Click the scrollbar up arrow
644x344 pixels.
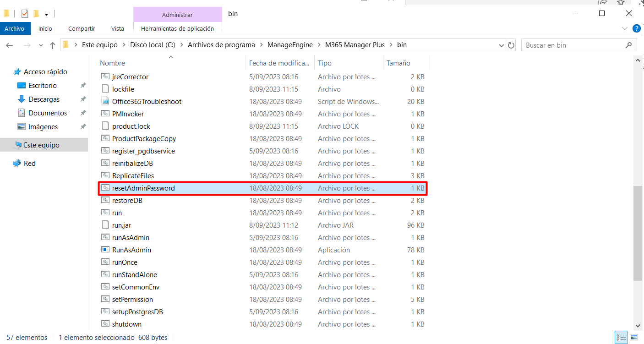[x=637, y=60]
